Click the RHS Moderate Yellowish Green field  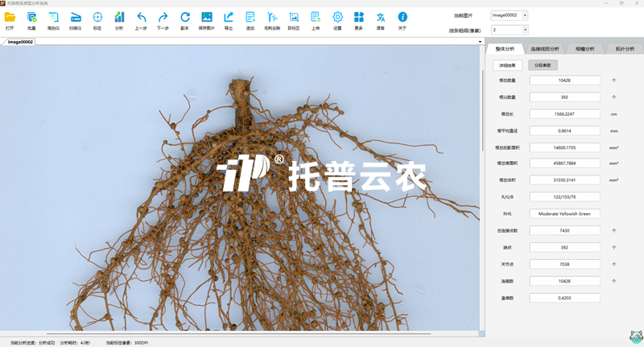[x=564, y=213]
